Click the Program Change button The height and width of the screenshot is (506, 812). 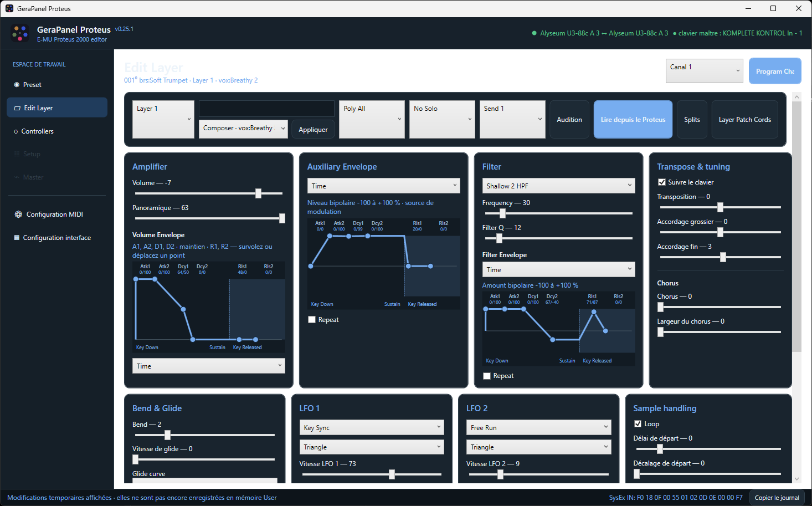click(775, 71)
